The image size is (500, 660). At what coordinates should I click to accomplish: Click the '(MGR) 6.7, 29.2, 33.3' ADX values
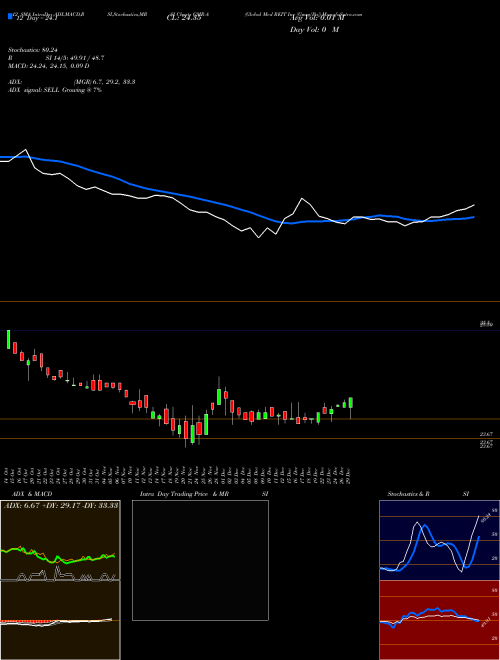(x=104, y=82)
